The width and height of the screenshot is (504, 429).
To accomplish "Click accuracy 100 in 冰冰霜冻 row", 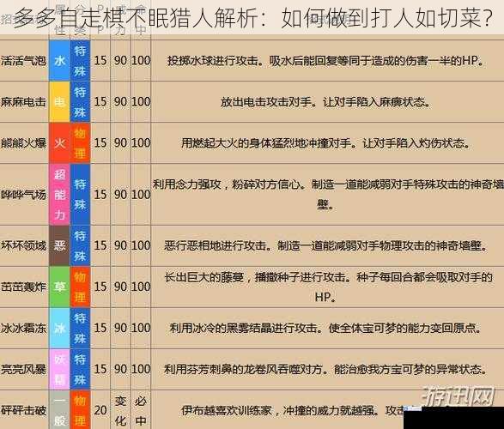I will (x=141, y=328).
